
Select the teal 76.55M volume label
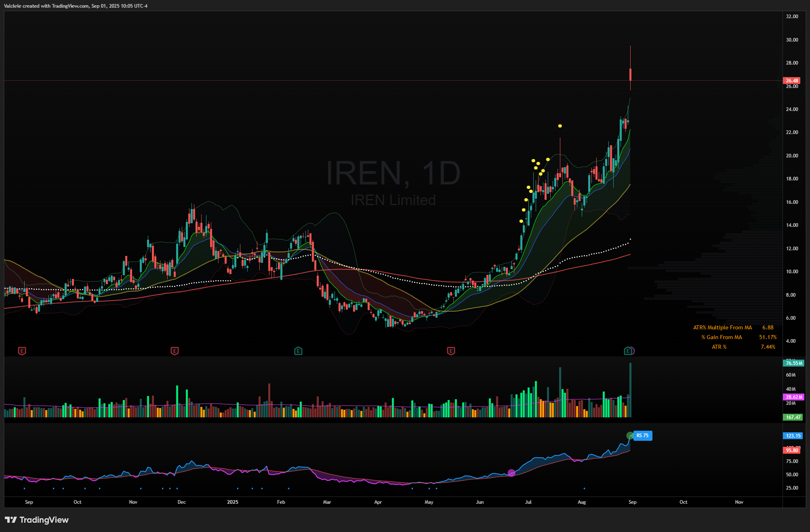click(794, 363)
